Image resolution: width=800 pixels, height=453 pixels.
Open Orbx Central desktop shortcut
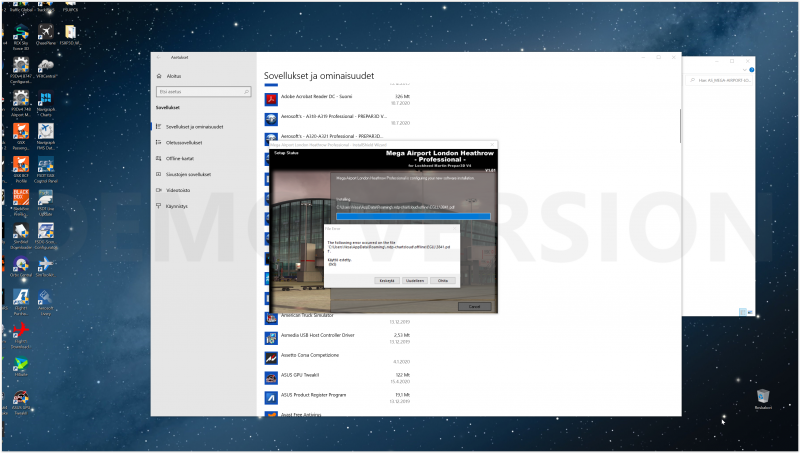[21, 267]
